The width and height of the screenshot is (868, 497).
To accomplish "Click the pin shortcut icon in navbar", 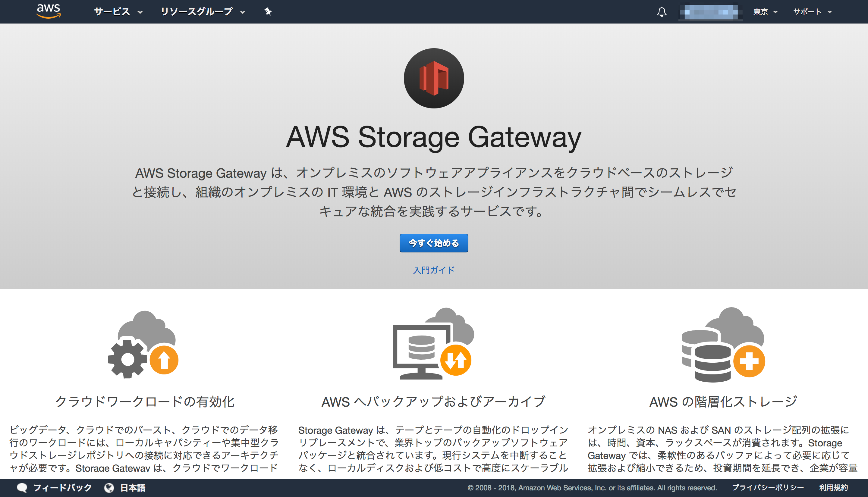I will [267, 11].
